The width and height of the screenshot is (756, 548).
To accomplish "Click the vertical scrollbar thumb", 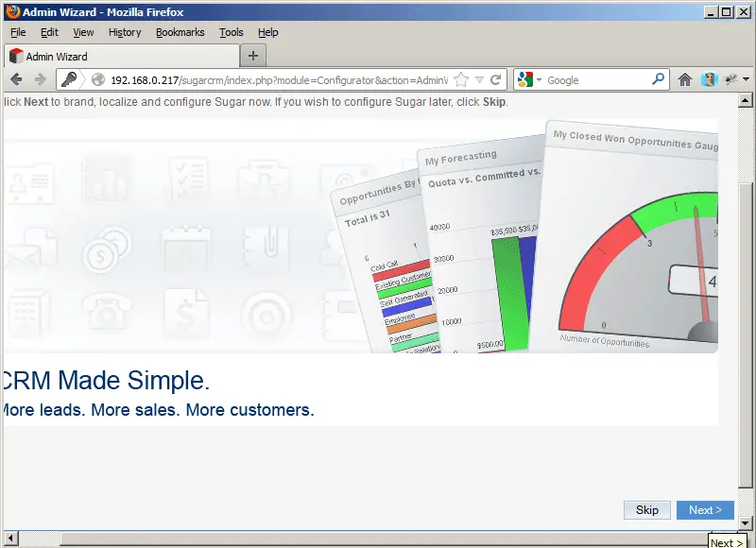I will [x=745, y=335].
